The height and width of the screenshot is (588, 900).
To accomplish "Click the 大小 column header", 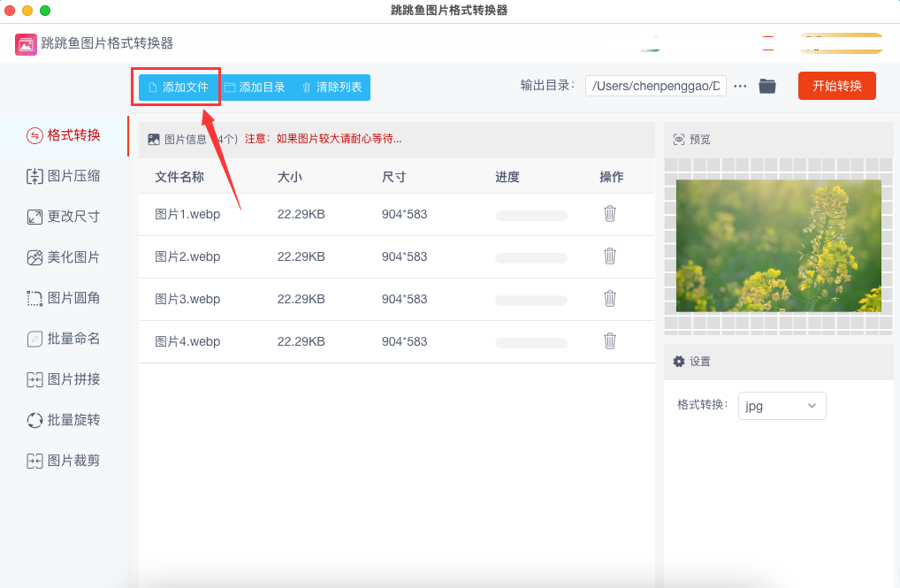I will (290, 177).
